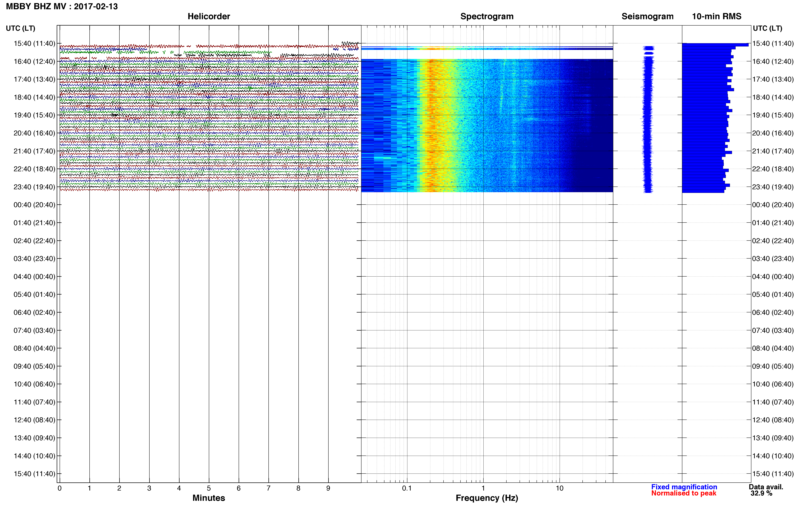Click the minute '9' tick on helicorder axis
Image resolution: width=812 pixels, height=508 pixels.
click(x=328, y=488)
